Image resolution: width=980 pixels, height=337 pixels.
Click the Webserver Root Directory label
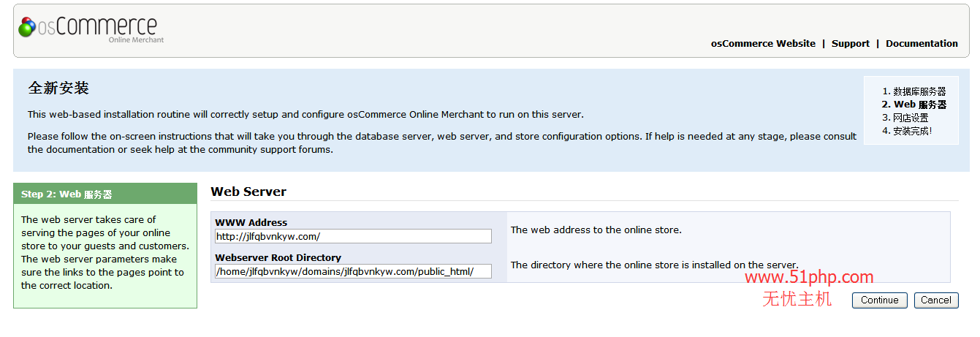278,257
